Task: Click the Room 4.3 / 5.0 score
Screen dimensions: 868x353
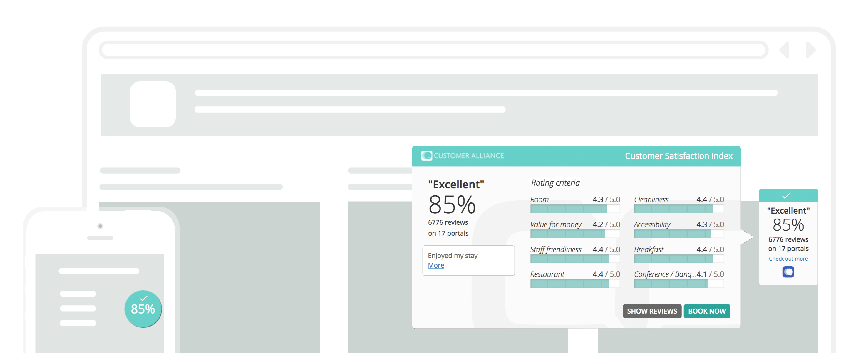Action: [606, 199]
